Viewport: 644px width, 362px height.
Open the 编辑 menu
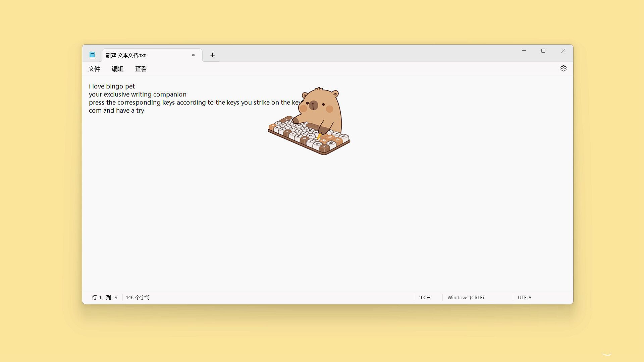tap(117, 69)
